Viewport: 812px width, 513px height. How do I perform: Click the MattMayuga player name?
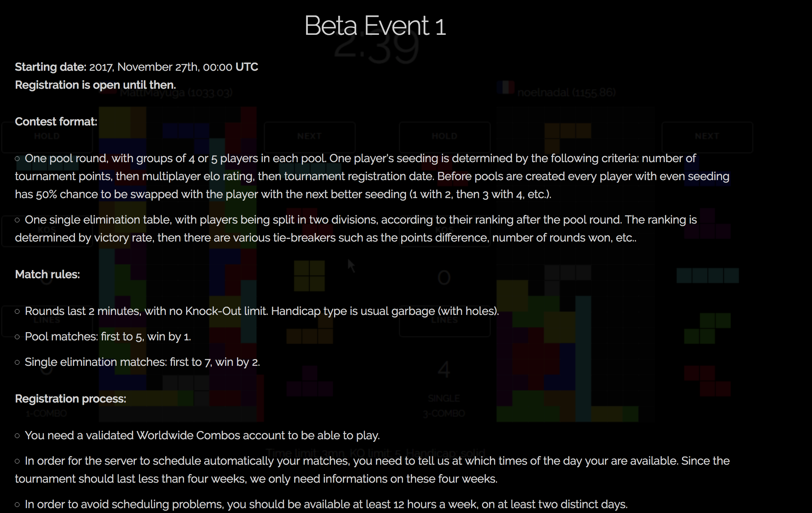click(176, 92)
